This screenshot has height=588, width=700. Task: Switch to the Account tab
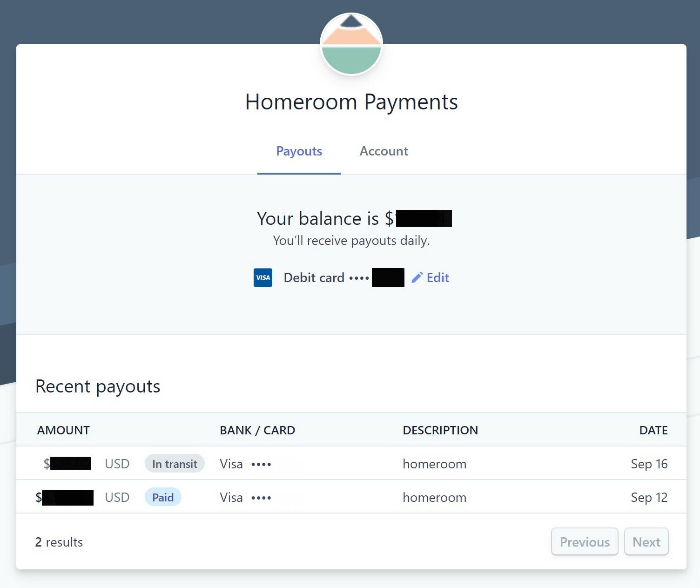coord(383,151)
